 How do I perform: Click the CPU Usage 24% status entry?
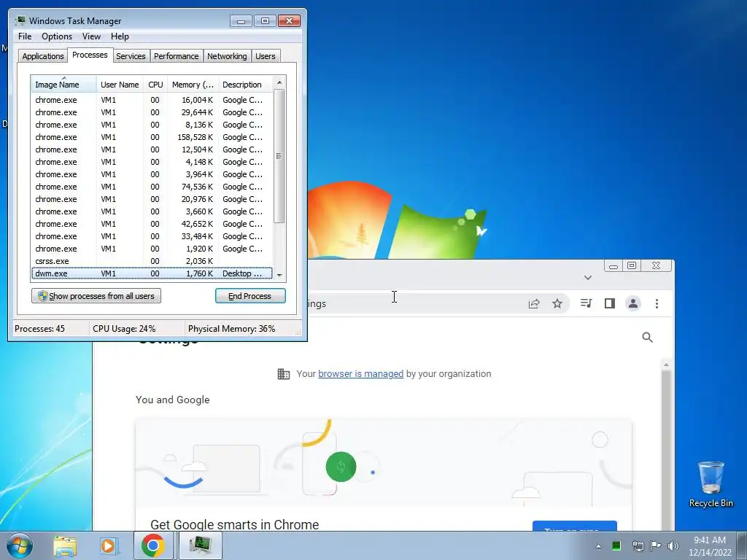click(124, 329)
